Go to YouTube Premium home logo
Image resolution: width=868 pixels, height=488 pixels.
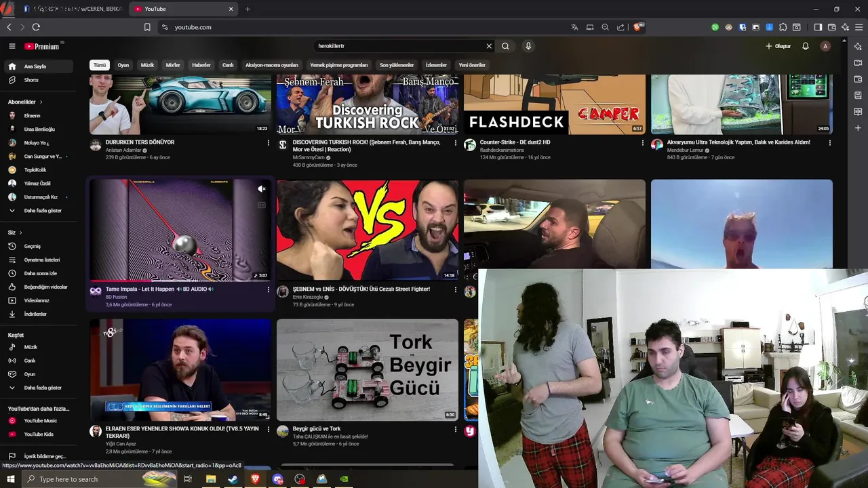pyautogui.click(x=43, y=46)
